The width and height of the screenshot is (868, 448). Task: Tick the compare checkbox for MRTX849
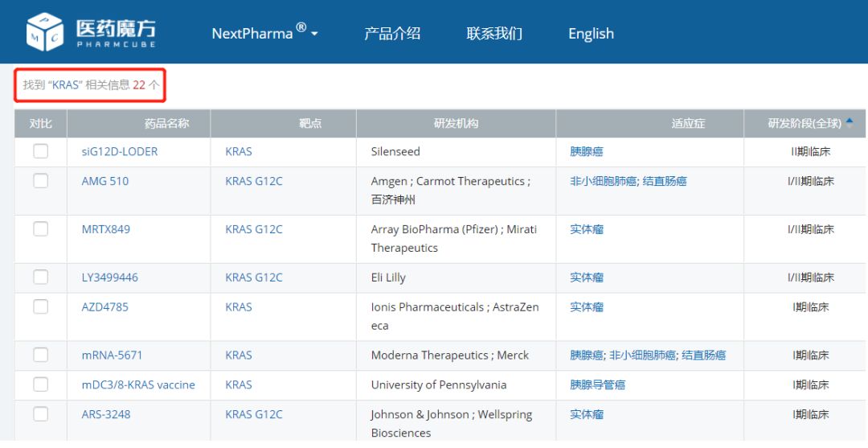[40, 228]
